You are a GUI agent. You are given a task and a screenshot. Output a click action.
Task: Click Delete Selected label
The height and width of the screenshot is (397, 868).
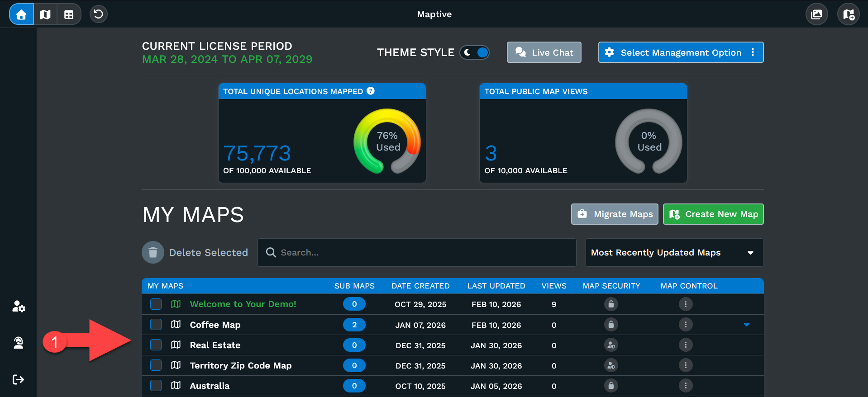point(209,252)
